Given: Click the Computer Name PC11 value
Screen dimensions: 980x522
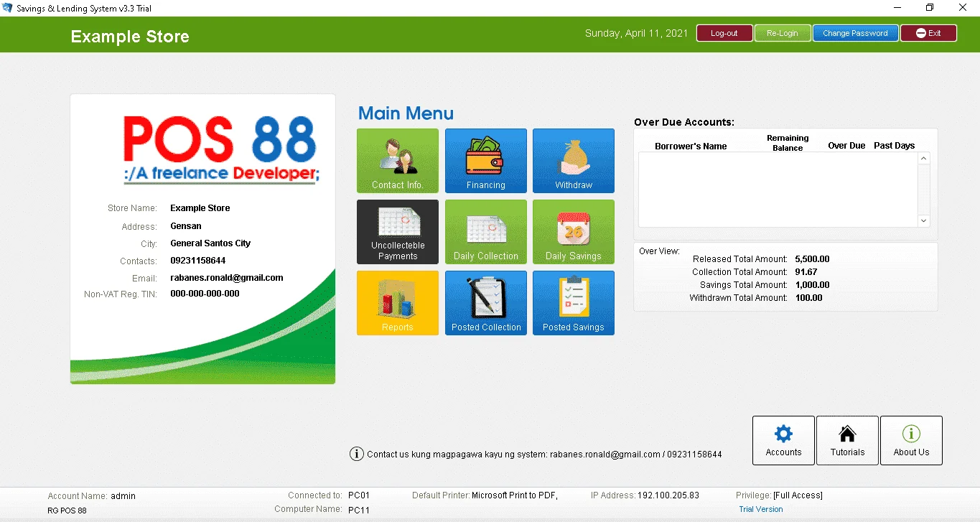Looking at the screenshot, I should tap(359, 510).
